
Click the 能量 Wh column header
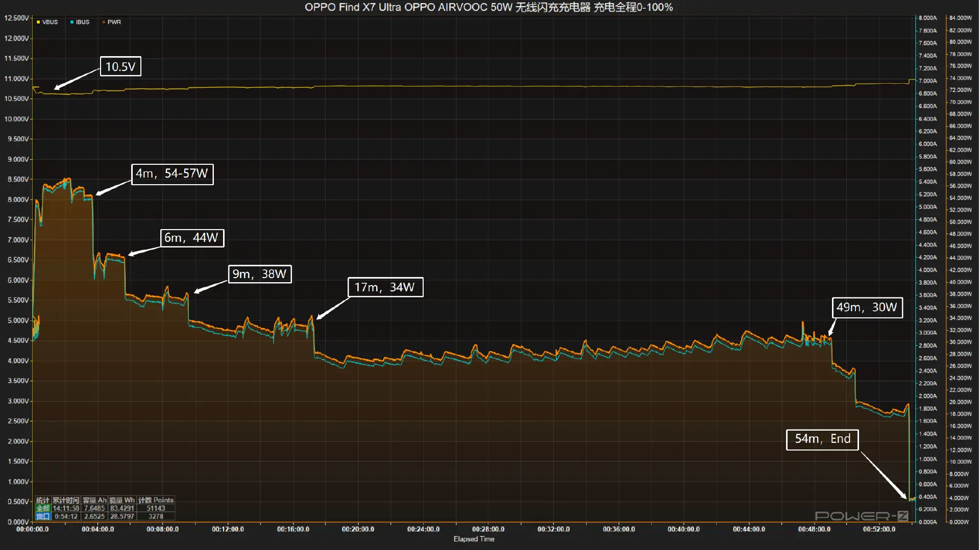(122, 500)
